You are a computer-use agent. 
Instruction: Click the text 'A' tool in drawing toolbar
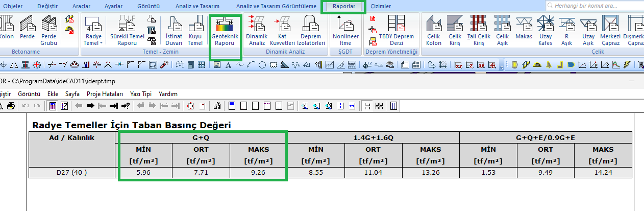coord(228,65)
